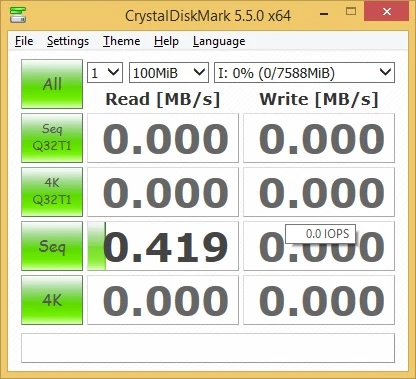
Task: Run the Seq test button
Action: tap(52, 246)
